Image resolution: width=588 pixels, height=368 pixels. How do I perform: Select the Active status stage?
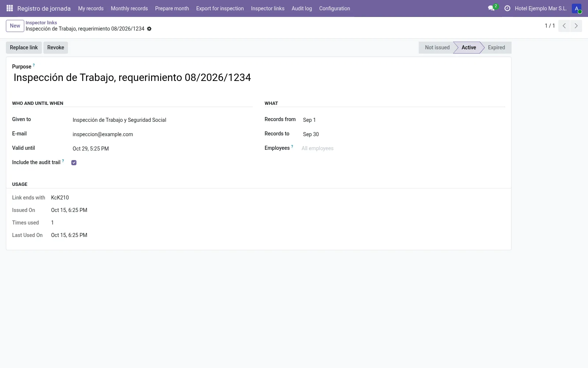coord(469,47)
